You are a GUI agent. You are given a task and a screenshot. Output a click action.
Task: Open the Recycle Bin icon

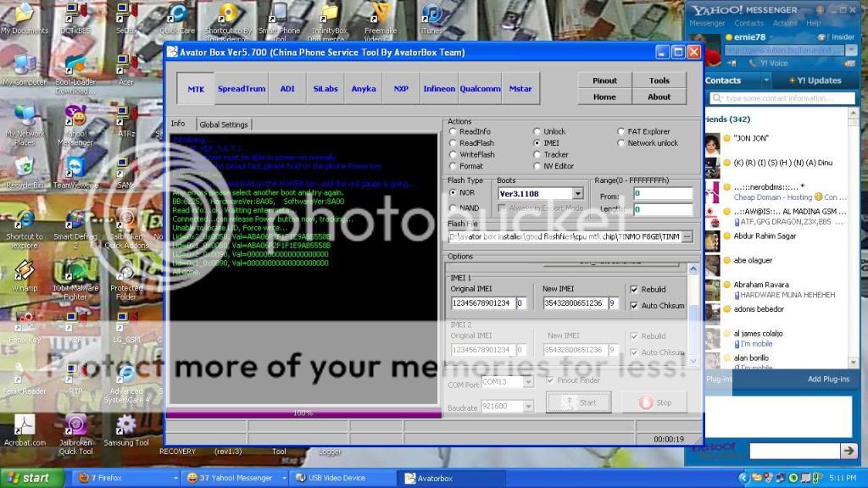point(25,167)
